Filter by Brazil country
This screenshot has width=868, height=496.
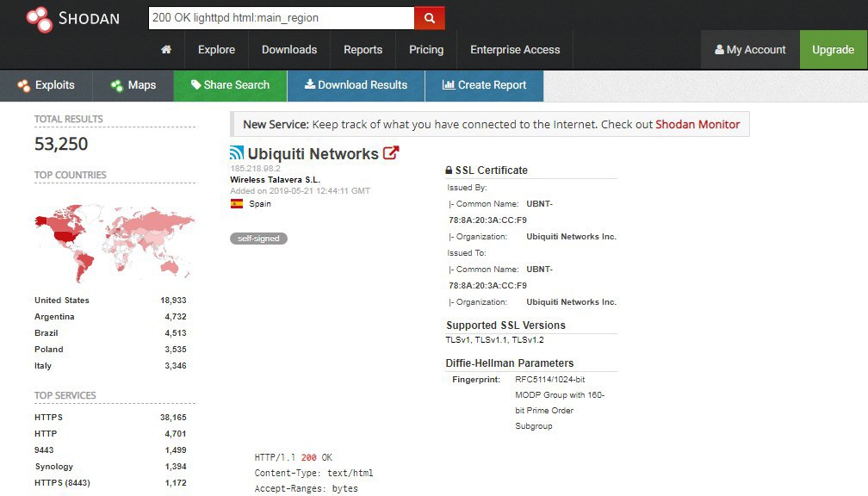46,332
